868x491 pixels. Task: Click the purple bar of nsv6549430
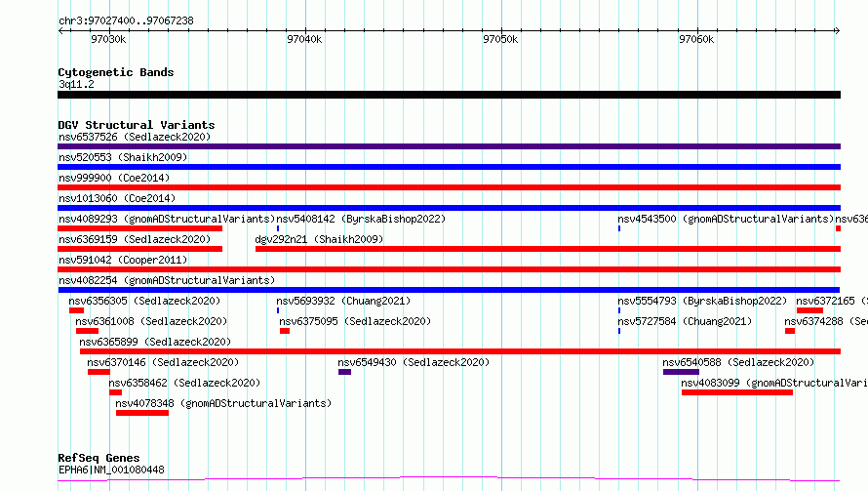[x=345, y=372]
